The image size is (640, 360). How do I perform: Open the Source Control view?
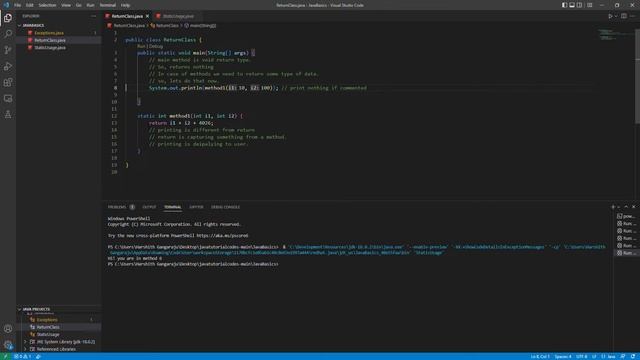pos(8,50)
